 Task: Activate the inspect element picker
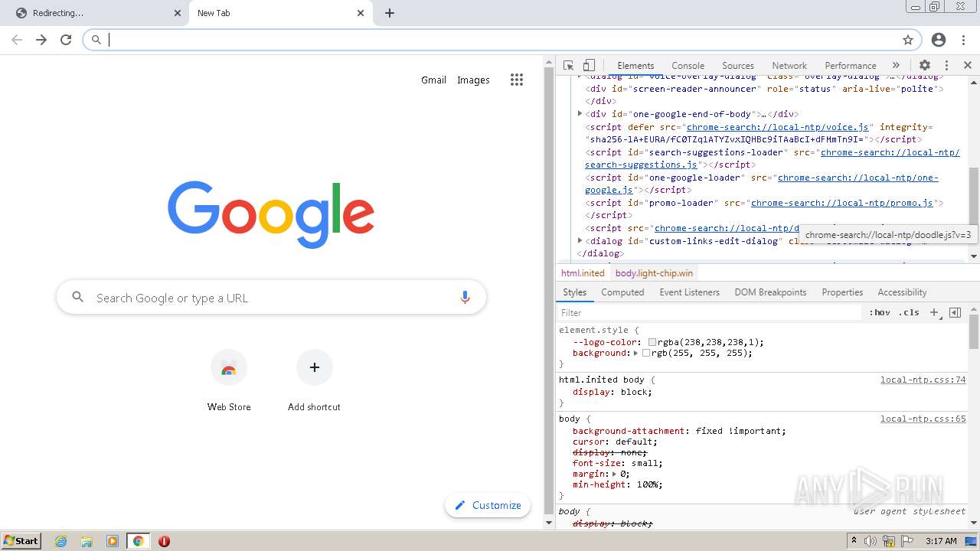point(568,66)
